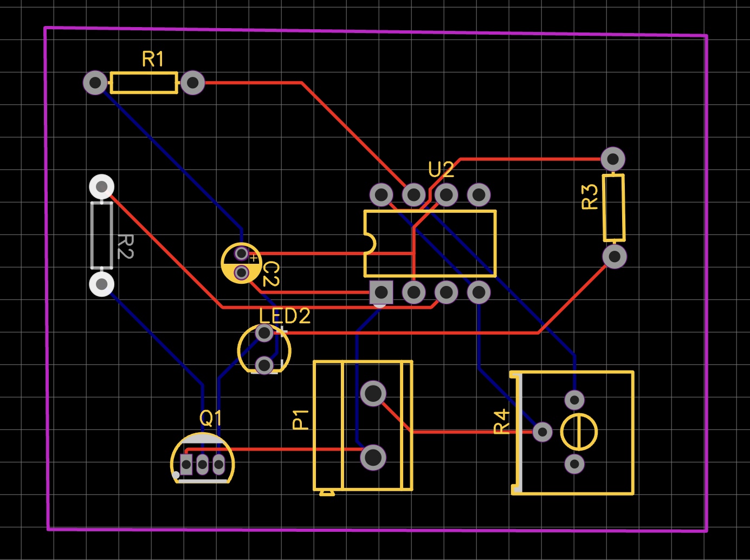Click the P1 designator label

[300, 420]
